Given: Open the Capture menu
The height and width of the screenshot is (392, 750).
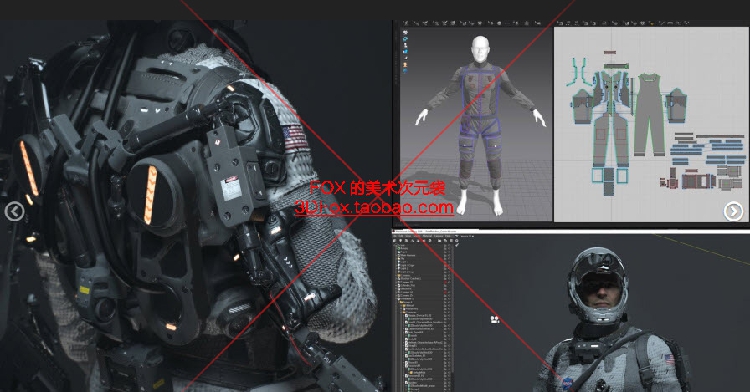Looking at the screenshot, I should pyautogui.click(x=438, y=236).
